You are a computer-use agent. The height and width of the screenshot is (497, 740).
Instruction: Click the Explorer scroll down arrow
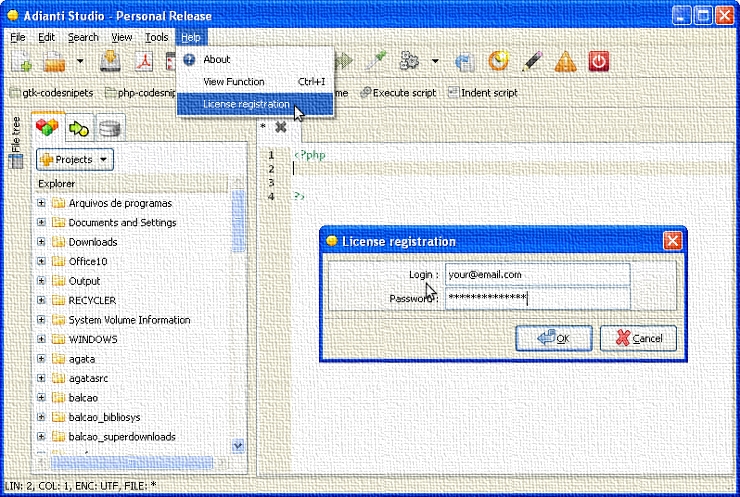[x=238, y=445]
